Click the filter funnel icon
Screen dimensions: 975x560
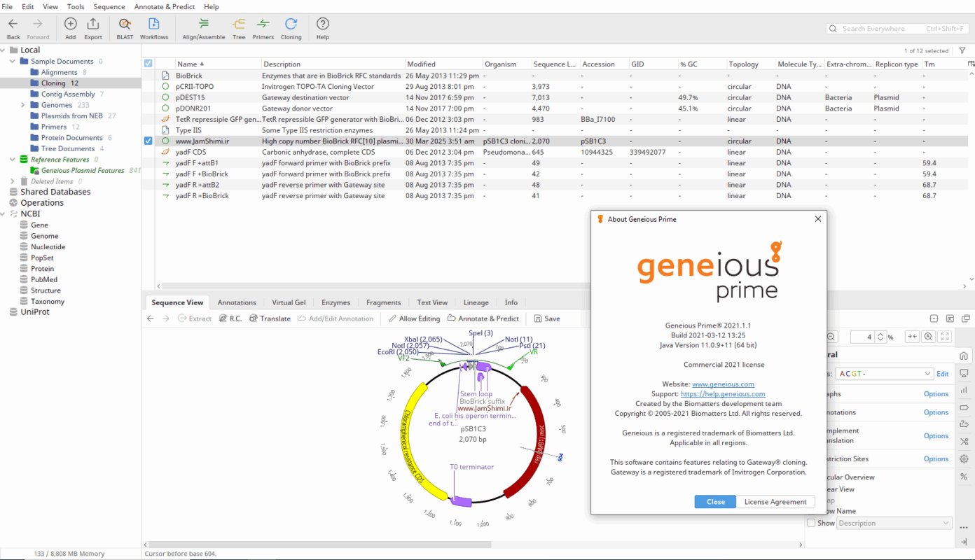(962, 50)
